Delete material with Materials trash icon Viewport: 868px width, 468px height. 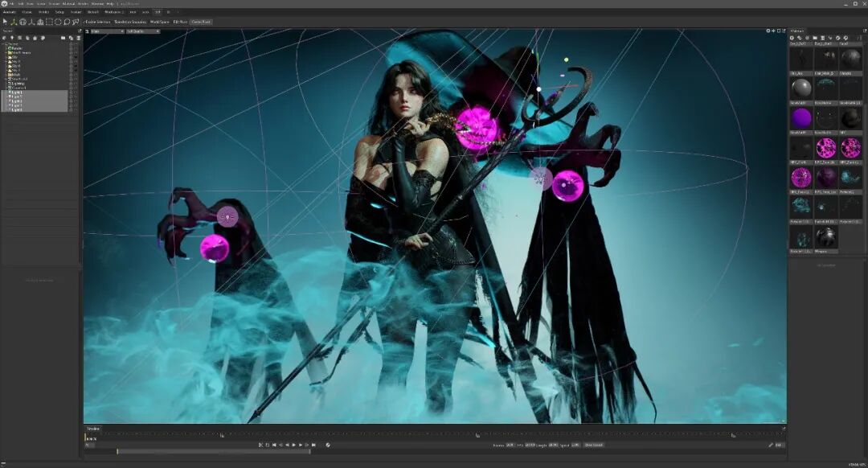[823, 38]
